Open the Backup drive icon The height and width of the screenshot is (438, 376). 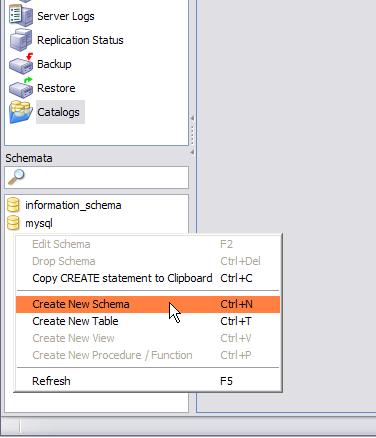tap(21, 64)
